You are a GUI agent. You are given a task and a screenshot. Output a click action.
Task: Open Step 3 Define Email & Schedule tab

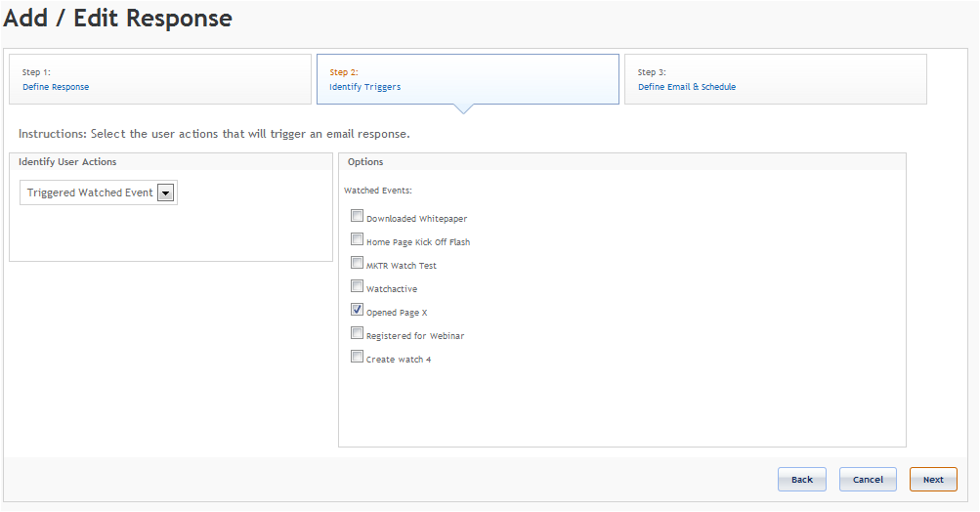point(775,79)
